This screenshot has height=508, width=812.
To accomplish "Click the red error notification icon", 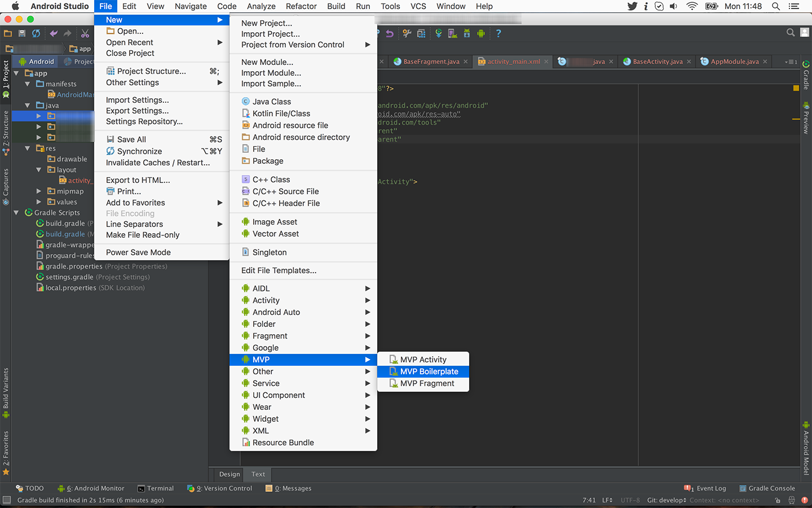I will point(805,500).
